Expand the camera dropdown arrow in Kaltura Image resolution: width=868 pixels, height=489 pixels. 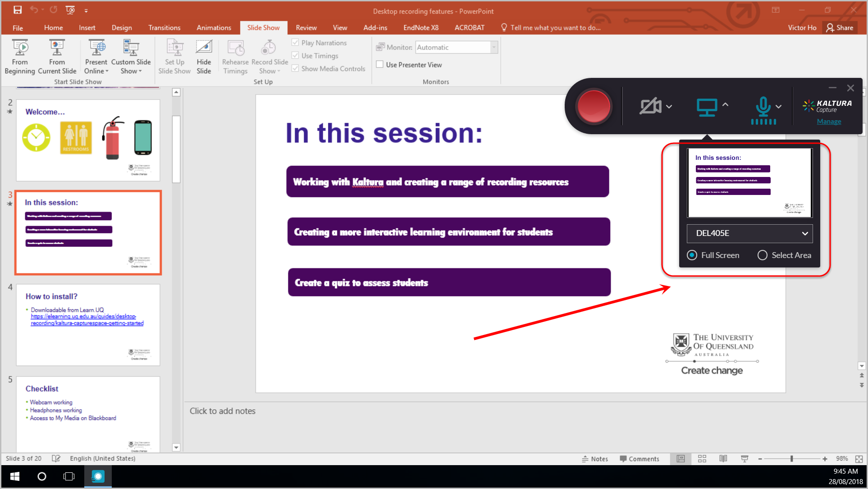click(670, 106)
